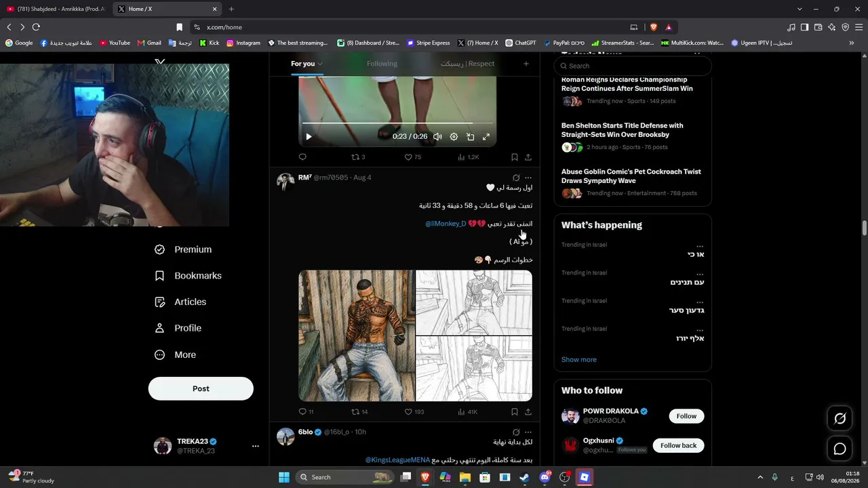
Task: Share RM7's drawing post
Action: click(x=528, y=411)
